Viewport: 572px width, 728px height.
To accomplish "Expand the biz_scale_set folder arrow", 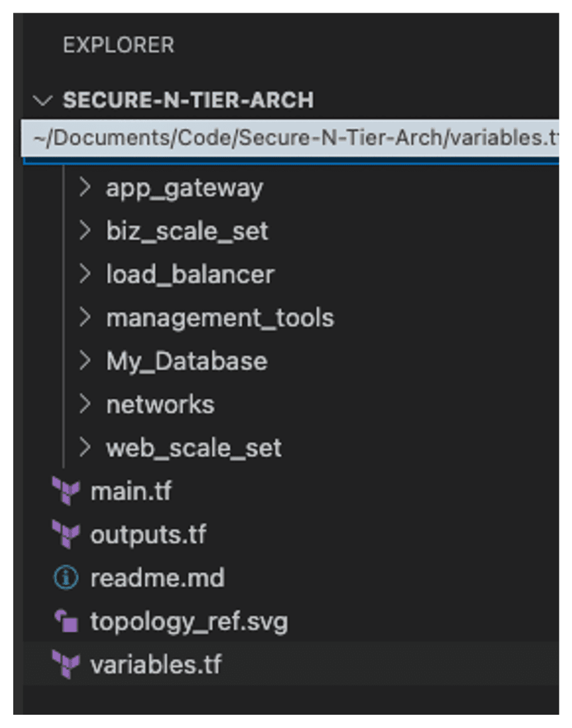I will coord(85,231).
